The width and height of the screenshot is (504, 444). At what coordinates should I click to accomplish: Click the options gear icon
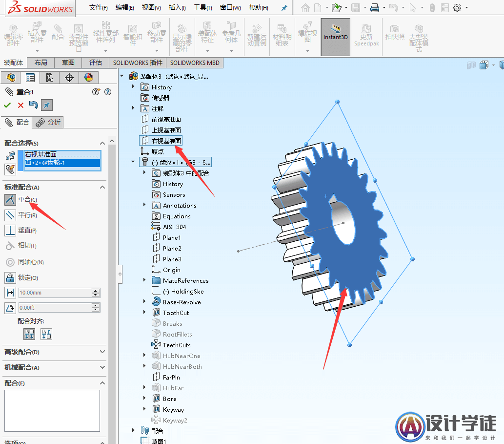(457, 8)
